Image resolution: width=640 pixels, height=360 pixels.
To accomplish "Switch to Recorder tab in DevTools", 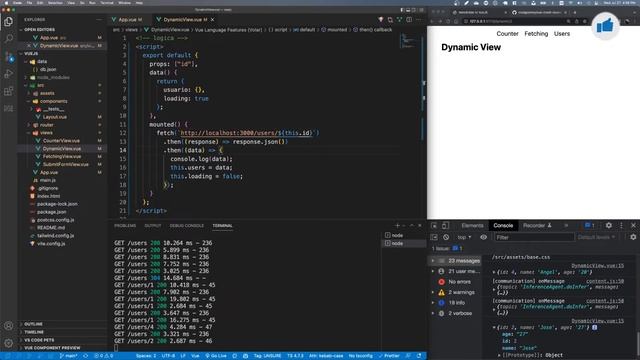I will click(537, 225).
